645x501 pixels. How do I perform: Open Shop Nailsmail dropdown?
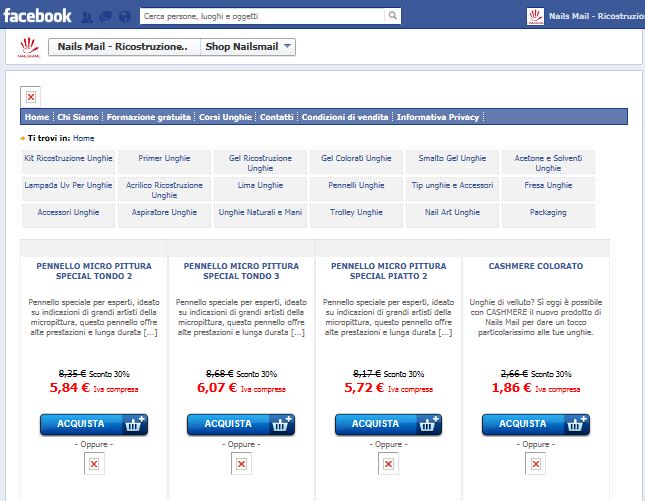click(x=248, y=47)
